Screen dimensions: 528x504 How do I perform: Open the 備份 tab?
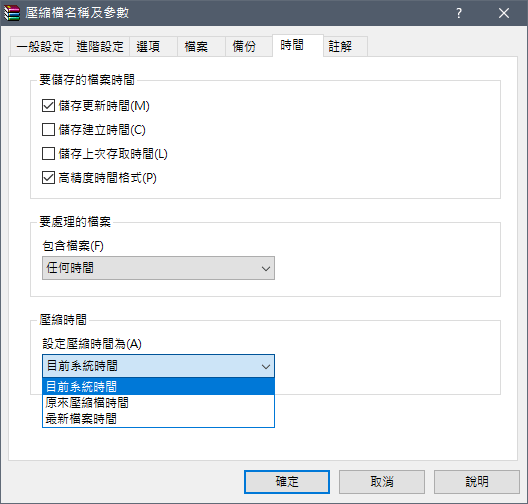pyautogui.click(x=249, y=46)
